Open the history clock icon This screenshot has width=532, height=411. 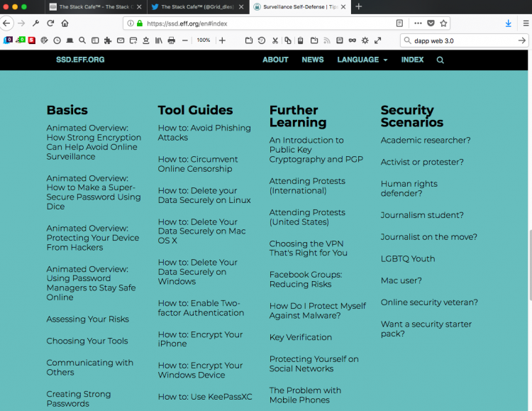click(57, 40)
